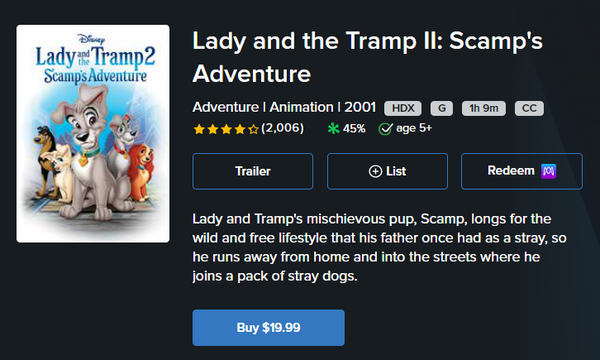Click the CC closed captions badge

pos(529,108)
